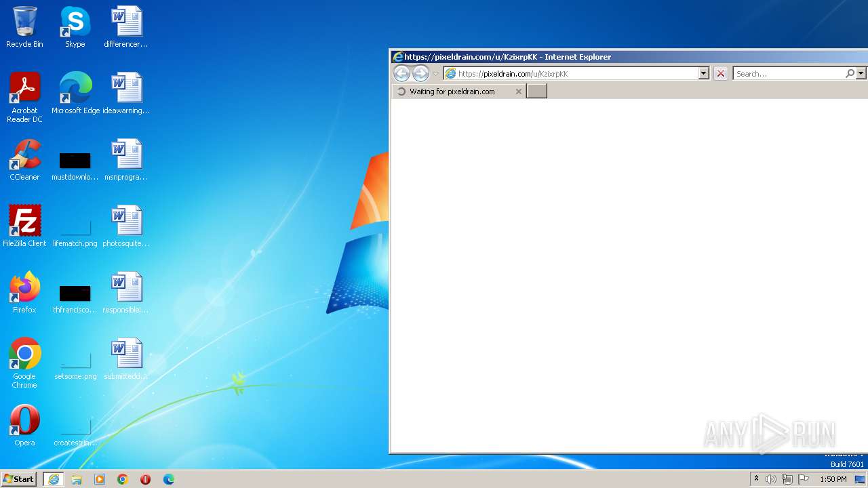Viewport: 868px width, 488px height.
Task: Click the Internet Explorer Back button
Action: [401, 74]
